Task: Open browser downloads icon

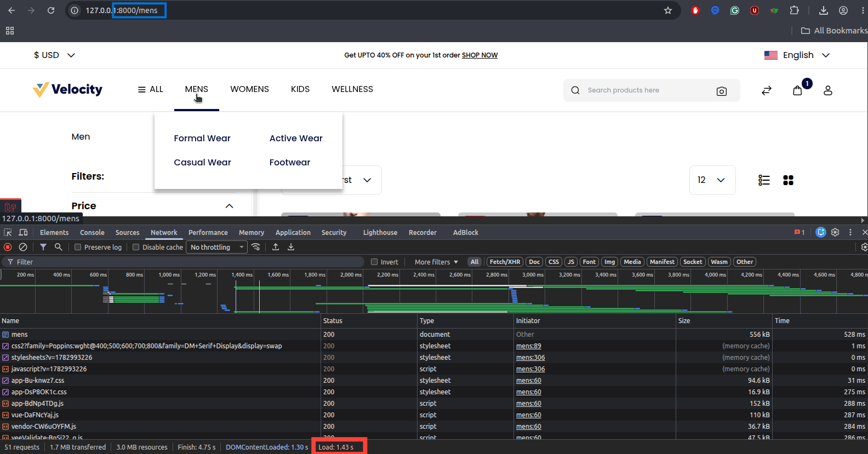Action: click(x=824, y=10)
